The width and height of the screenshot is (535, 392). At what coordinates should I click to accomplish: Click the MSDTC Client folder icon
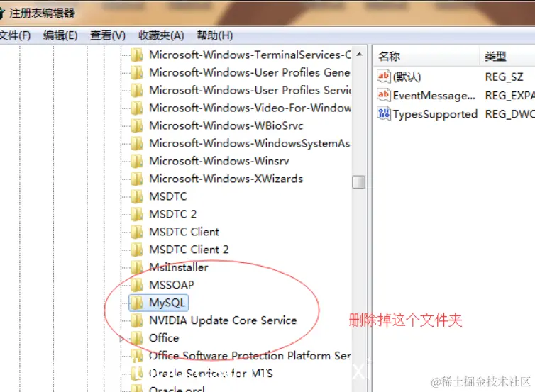point(137,232)
